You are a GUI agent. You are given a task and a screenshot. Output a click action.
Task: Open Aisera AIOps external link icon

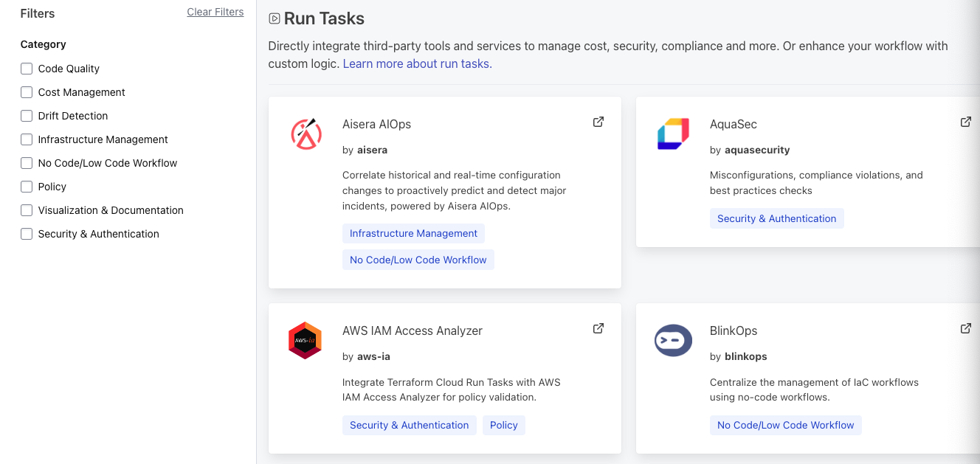(598, 122)
